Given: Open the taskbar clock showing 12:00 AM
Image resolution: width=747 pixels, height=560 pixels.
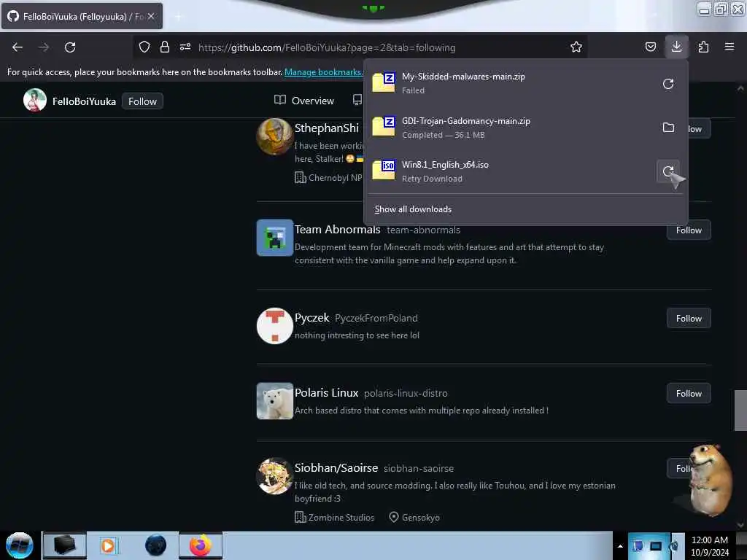Looking at the screenshot, I should click(709, 545).
